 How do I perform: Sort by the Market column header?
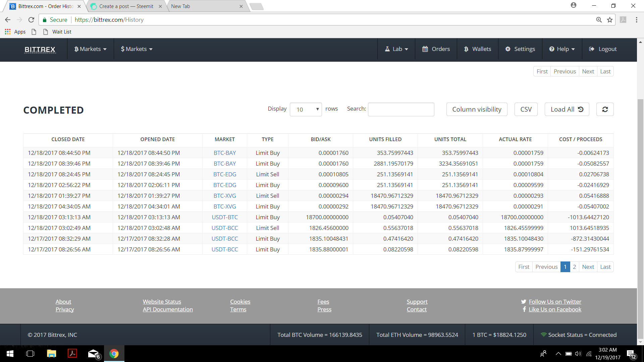tap(224, 139)
